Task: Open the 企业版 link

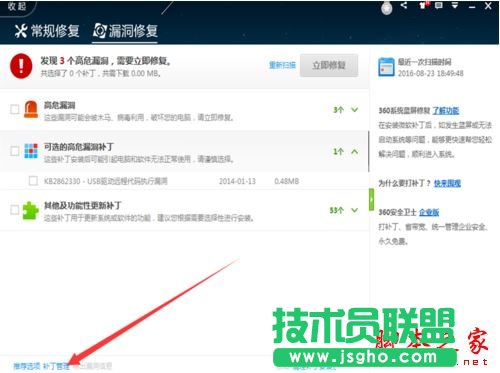Action: 429,212
